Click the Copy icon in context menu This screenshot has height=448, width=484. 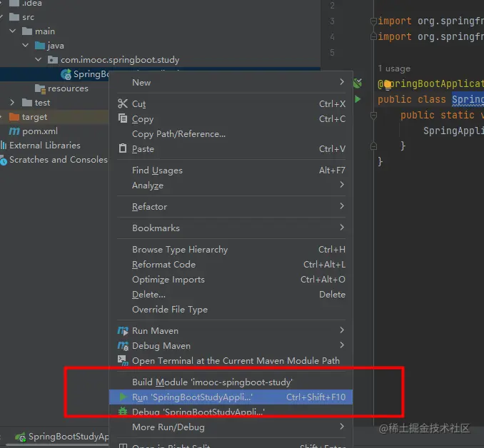pyautogui.click(x=123, y=118)
